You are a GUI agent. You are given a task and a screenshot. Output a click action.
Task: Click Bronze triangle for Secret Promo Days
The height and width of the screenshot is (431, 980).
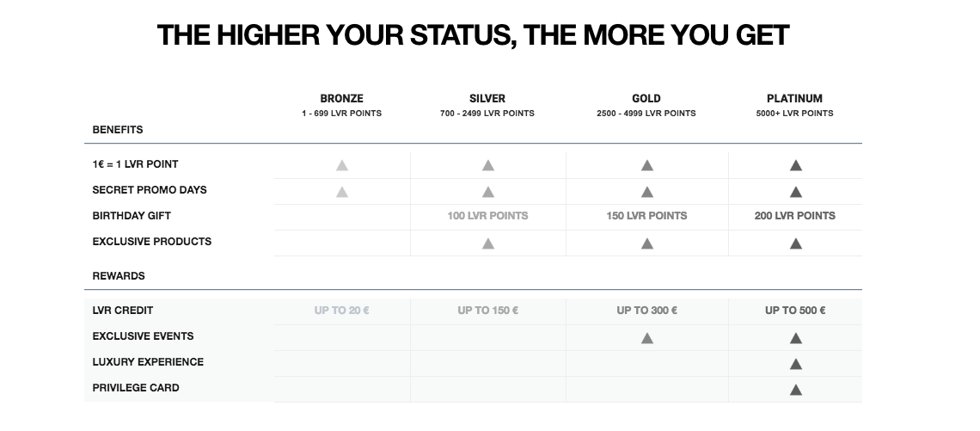pyautogui.click(x=342, y=192)
